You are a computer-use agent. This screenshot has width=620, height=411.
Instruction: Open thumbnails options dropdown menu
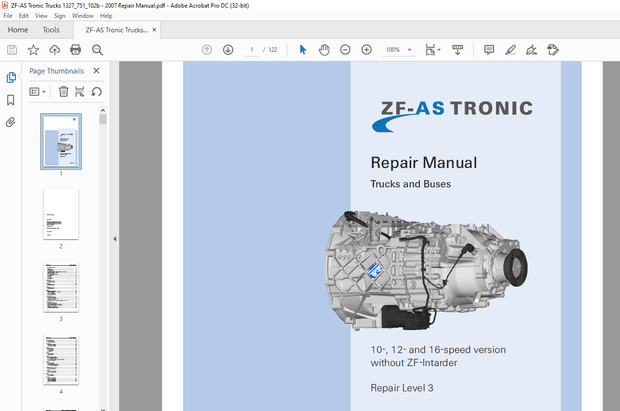point(38,92)
